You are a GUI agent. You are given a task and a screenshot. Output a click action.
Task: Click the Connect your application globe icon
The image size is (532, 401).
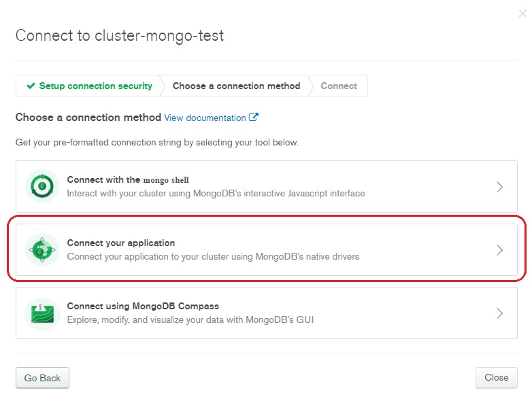click(x=42, y=250)
